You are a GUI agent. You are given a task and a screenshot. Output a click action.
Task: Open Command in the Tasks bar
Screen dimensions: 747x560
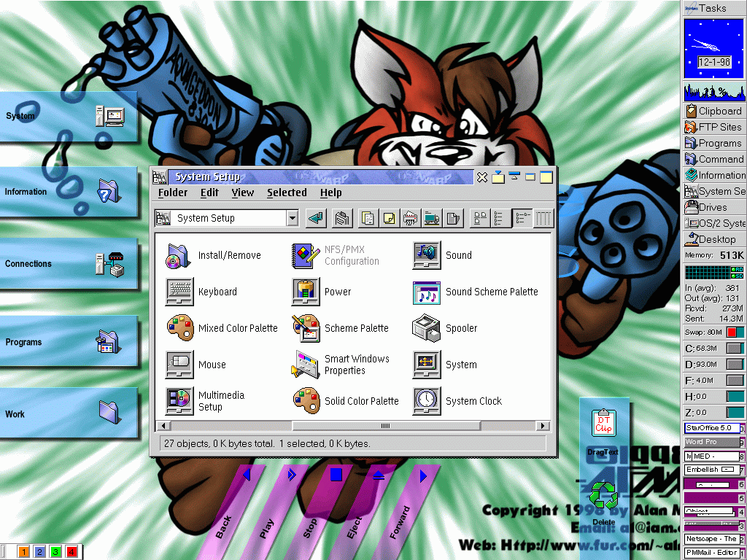pyautogui.click(x=714, y=159)
